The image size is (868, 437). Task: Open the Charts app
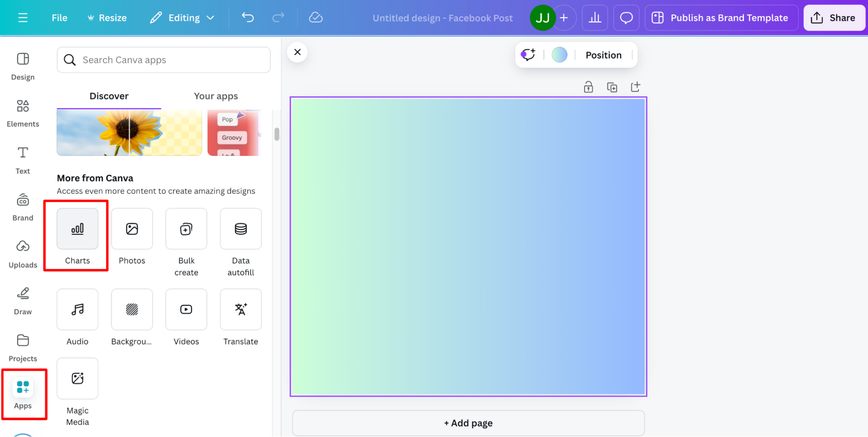[x=77, y=236]
